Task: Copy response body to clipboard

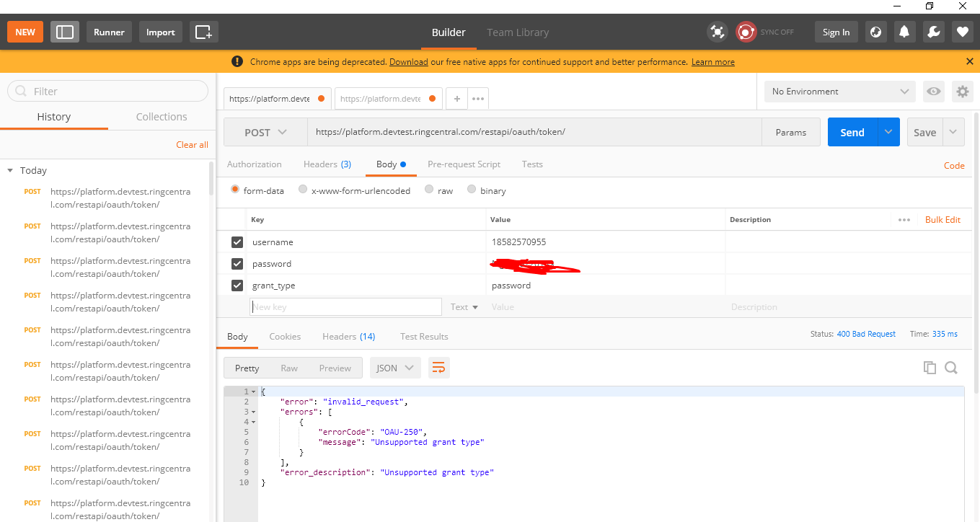Action: 930,368
